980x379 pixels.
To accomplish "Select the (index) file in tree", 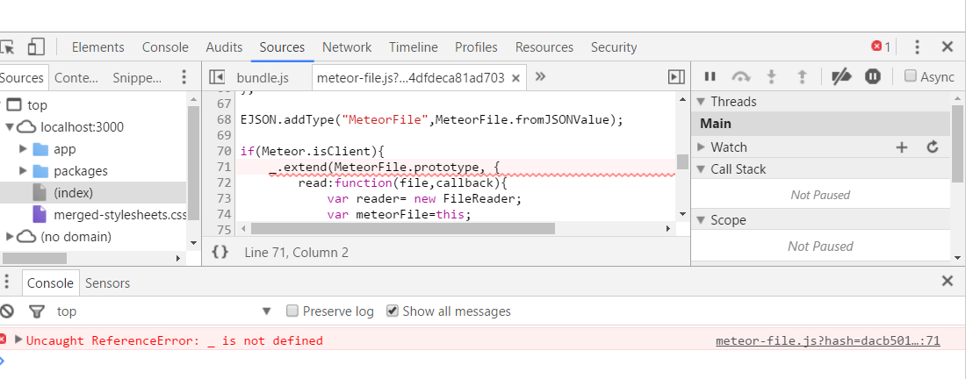I will [73, 192].
